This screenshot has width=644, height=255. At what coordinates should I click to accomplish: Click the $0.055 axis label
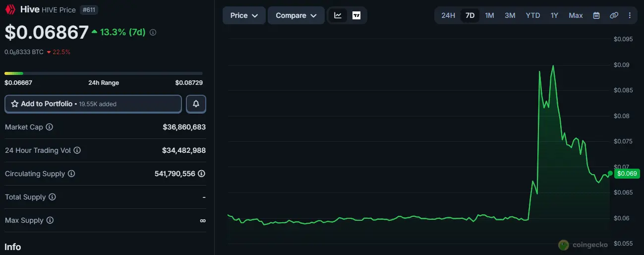(x=623, y=244)
